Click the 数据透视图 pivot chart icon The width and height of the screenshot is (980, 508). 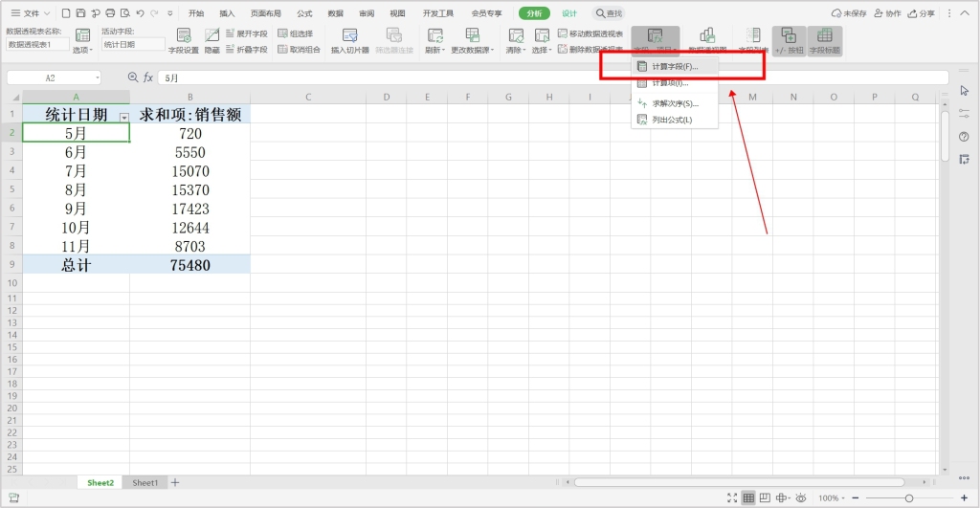[707, 40]
